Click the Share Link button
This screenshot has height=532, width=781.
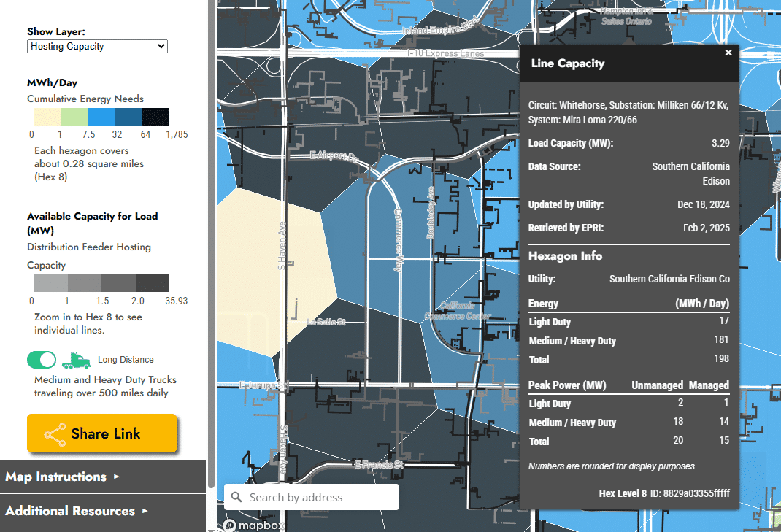(x=102, y=433)
